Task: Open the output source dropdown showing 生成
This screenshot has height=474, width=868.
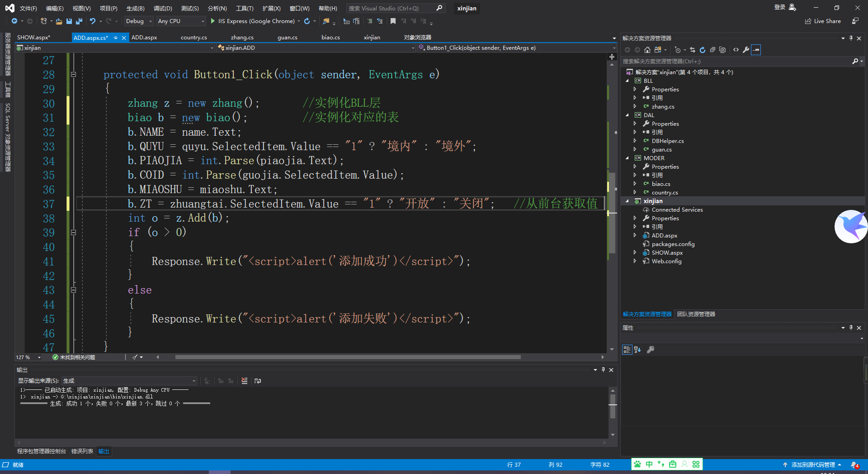Action: pyautogui.click(x=129, y=381)
